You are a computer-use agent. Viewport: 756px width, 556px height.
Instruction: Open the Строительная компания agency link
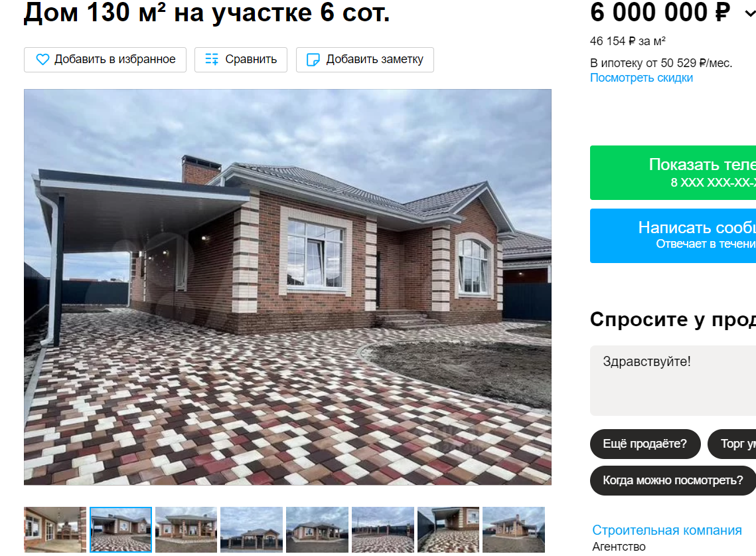point(667,530)
